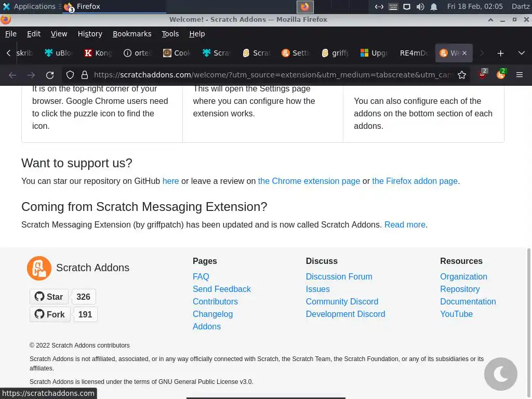Viewport: 532px width, 399px height.
Task: Open the Firefox addon page link
Action: pyautogui.click(x=415, y=181)
